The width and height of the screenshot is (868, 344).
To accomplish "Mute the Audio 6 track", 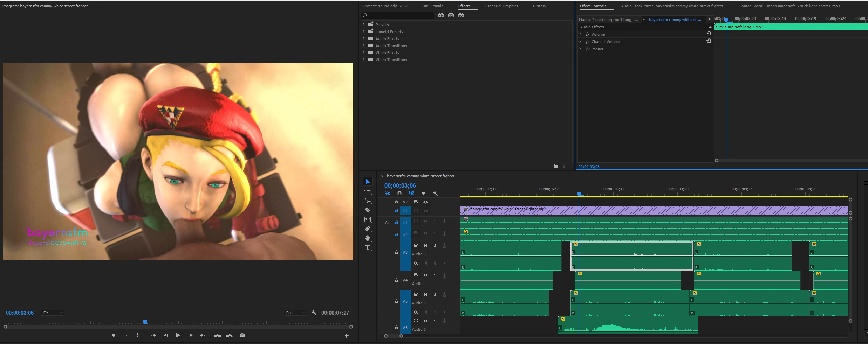I will (425, 321).
